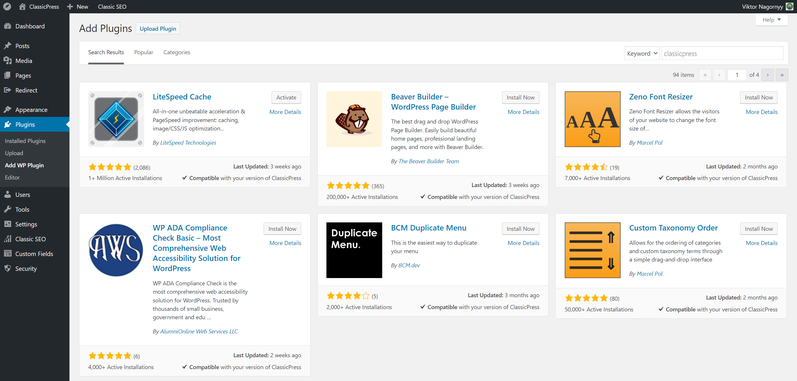Open The Beaver Builder Team author link
Screen dimensions: 797x381
tap(428, 161)
